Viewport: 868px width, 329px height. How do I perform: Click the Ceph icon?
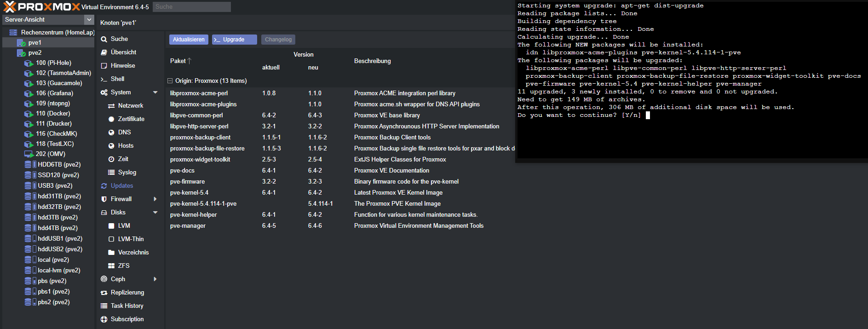(104, 279)
